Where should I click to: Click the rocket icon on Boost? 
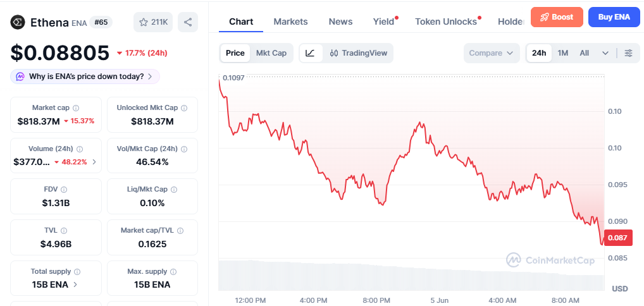coord(544,17)
